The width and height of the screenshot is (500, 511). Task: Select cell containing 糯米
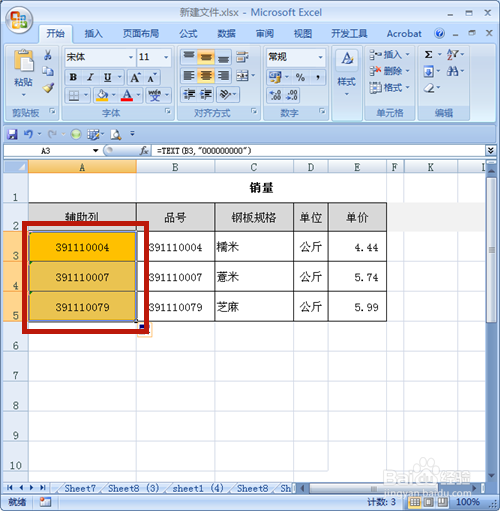coord(254,247)
